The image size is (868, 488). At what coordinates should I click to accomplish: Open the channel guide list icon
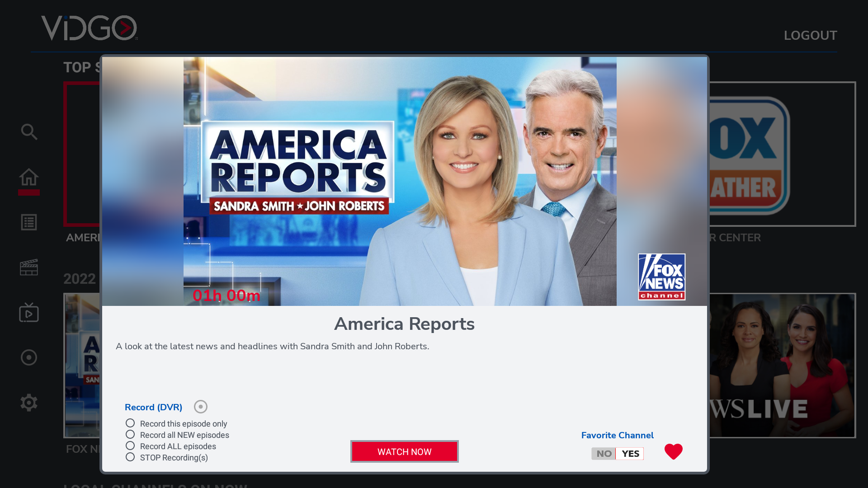click(29, 222)
